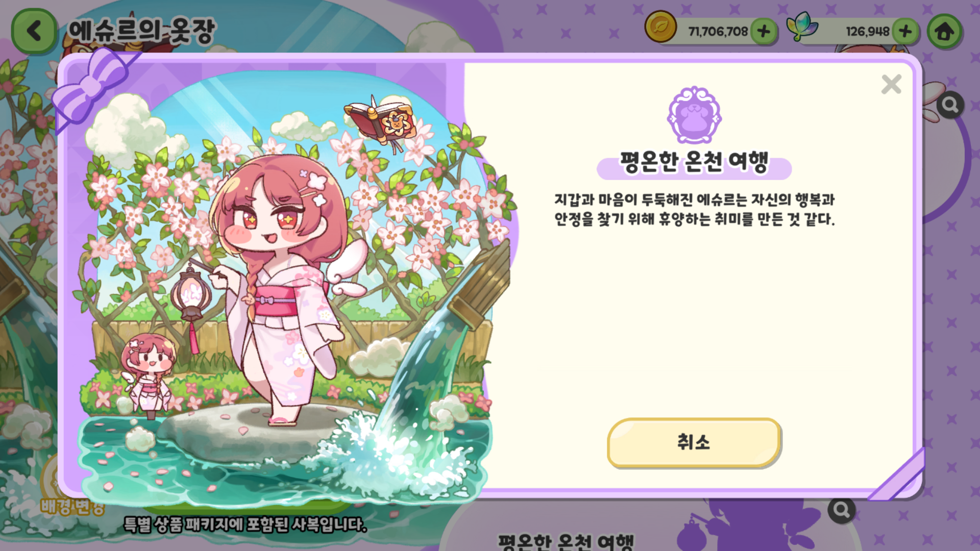Add more rainbow crystals with plus button

click(x=905, y=32)
